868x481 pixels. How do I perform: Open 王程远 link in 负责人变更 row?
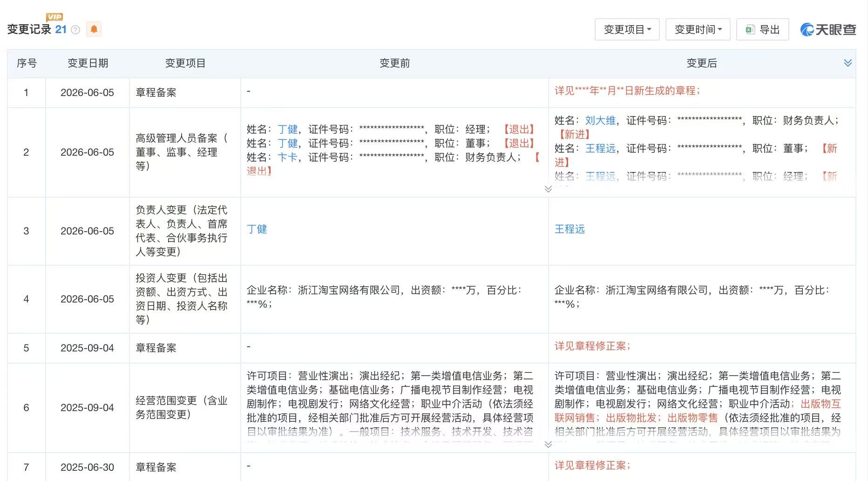(x=570, y=229)
